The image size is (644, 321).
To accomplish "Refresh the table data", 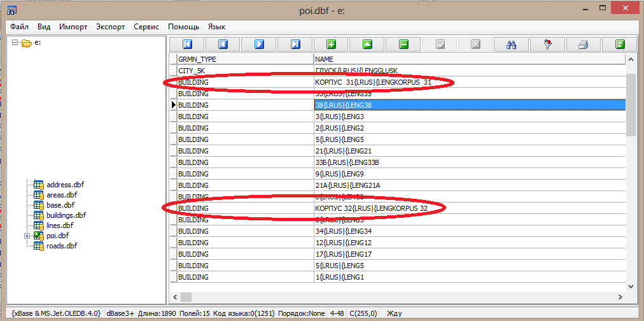I will click(620, 45).
